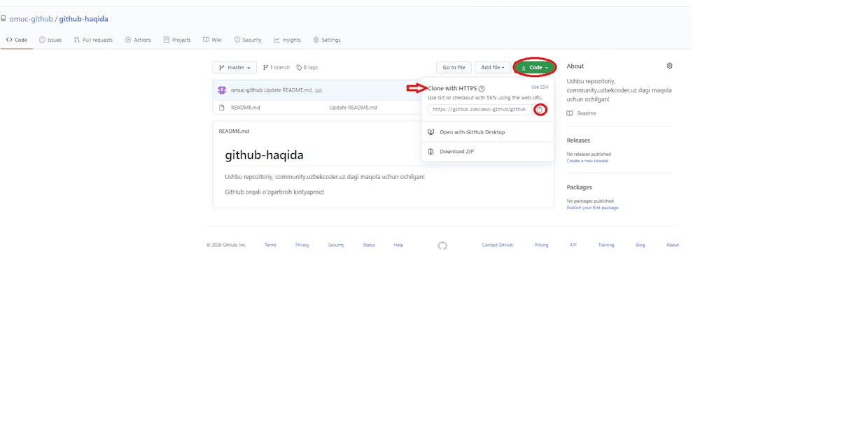The width and height of the screenshot is (868, 421).
Task: Open the Packages heading in the sidebar
Action: (580, 187)
